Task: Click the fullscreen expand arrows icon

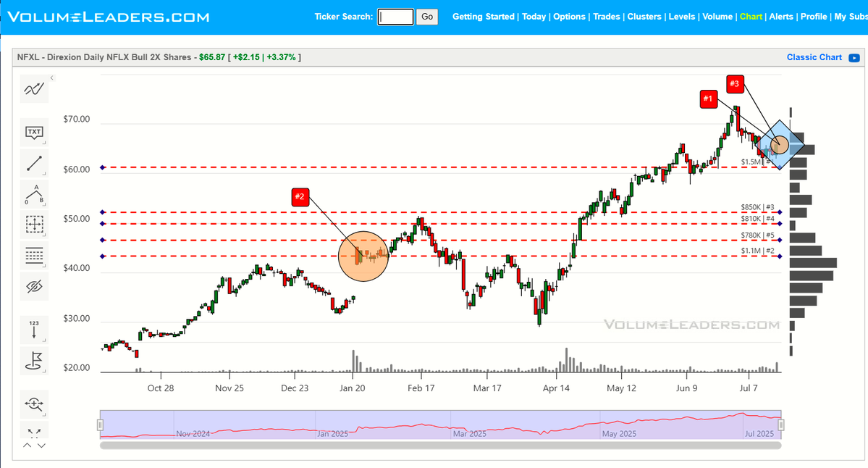Action: point(34,432)
